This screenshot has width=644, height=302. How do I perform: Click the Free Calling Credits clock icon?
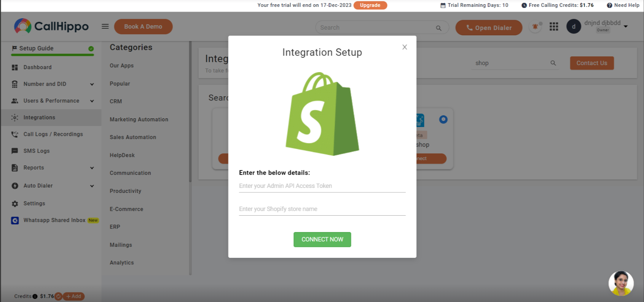click(x=524, y=5)
